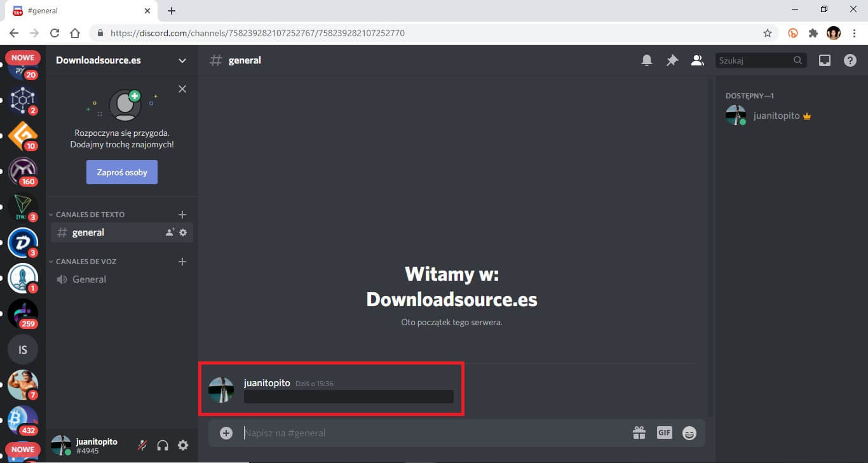Image resolution: width=868 pixels, height=463 pixels.
Task: Select the general text channel
Action: pyautogui.click(x=122, y=232)
